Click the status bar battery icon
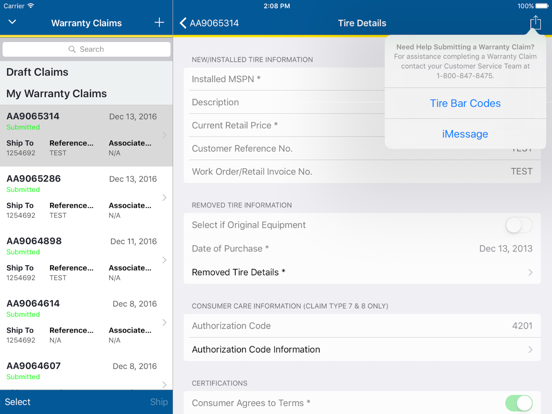 (x=542, y=6)
